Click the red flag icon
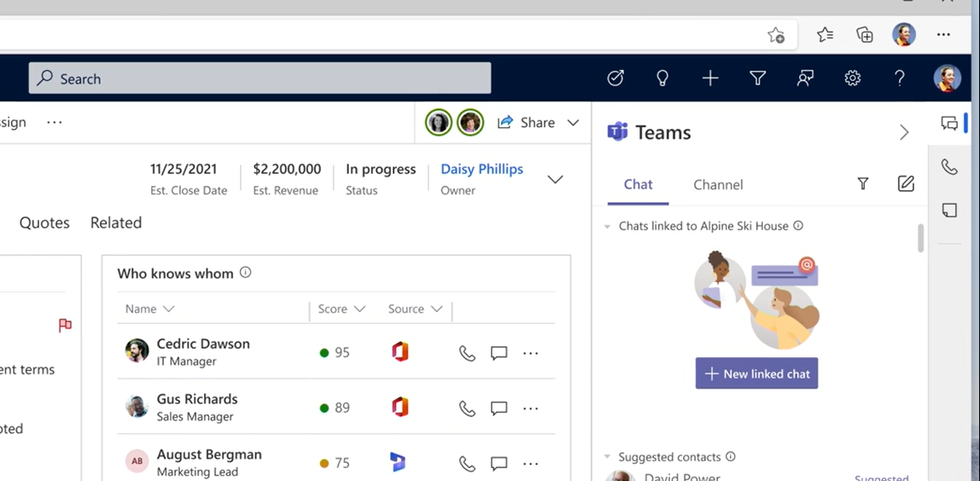Screen dimensions: 980x481 pos(65,326)
